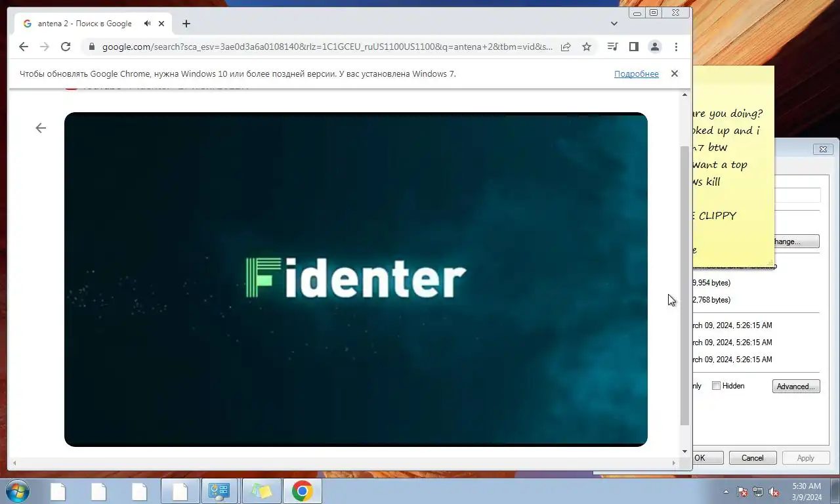Follow the Подробнее link in the infobar
840x504 pixels.
pyautogui.click(x=637, y=74)
